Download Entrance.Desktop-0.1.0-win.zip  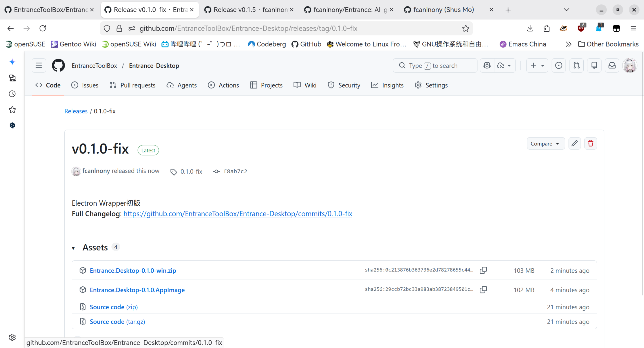[133, 270]
